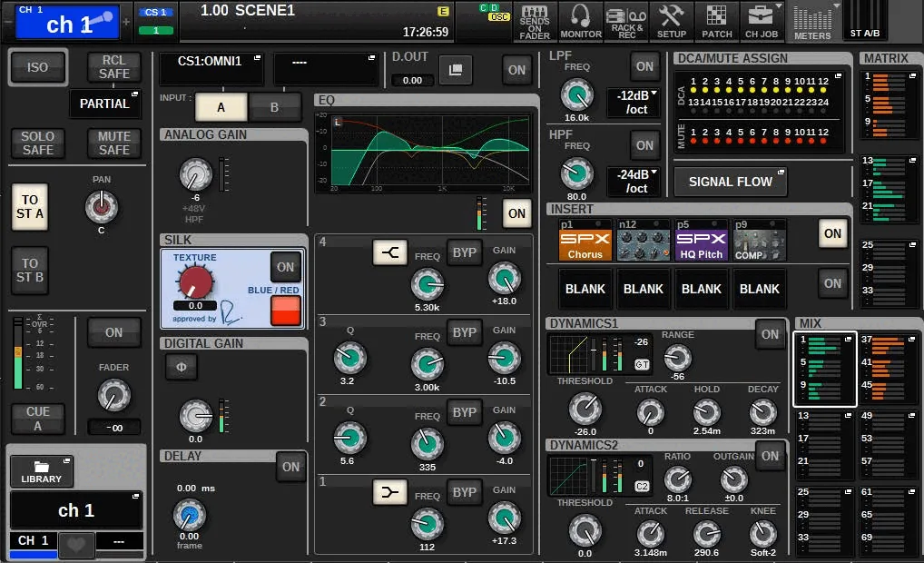
Task: Adjust the PAN knob
Action: click(x=102, y=207)
